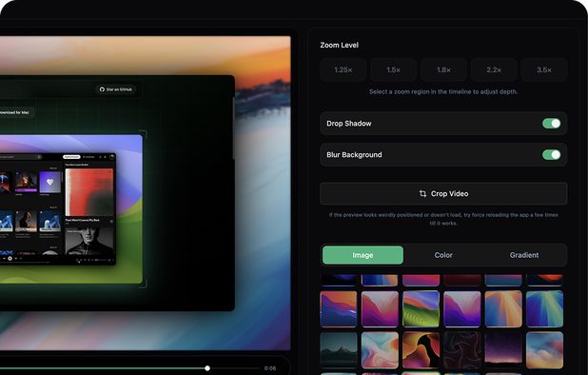This screenshot has height=375, width=588.
Task: Click the GitHub logo icon in preview
Action: [102, 89]
